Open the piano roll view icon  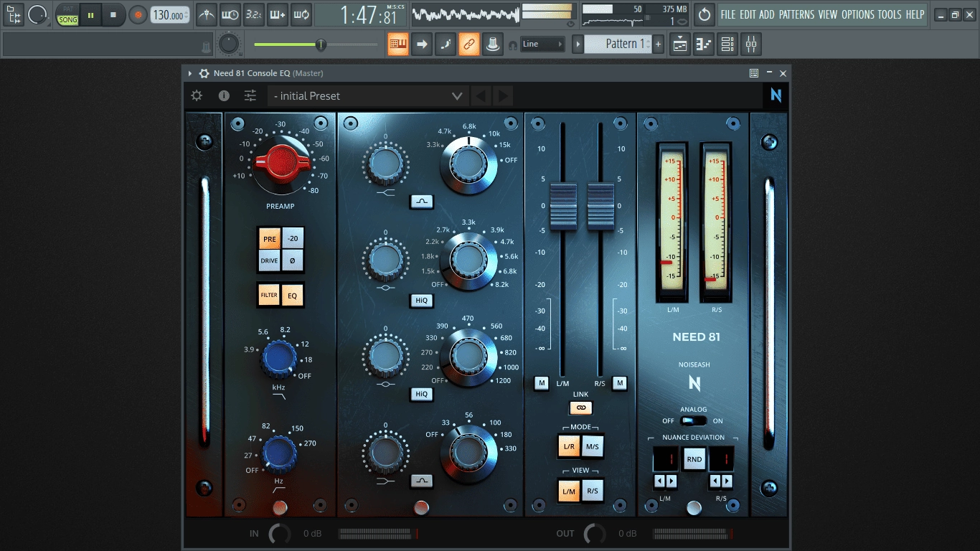[705, 44]
